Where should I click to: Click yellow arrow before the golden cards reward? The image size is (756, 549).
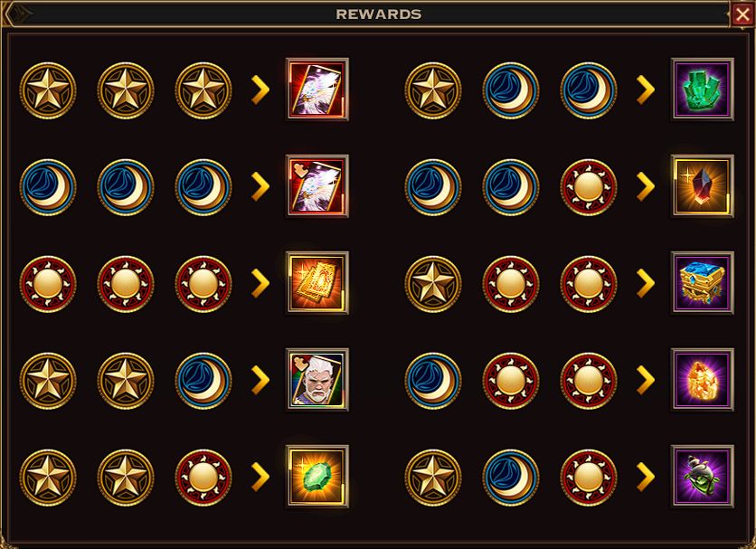pos(260,283)
